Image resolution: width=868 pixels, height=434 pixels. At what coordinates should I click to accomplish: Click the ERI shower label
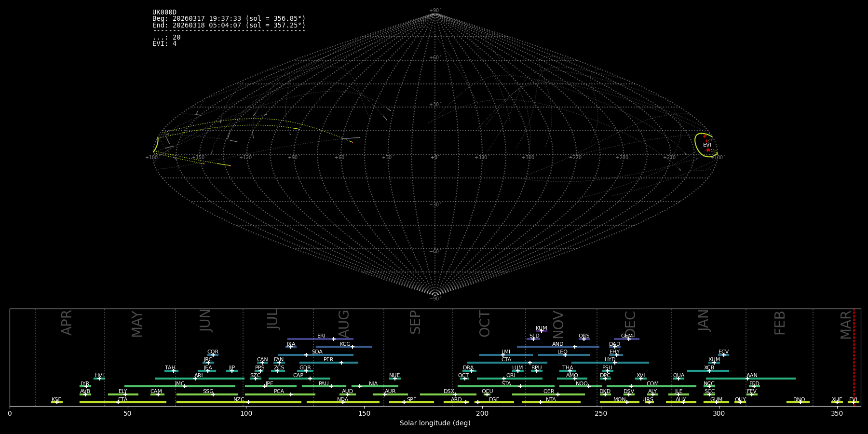[x=321, y=336]
